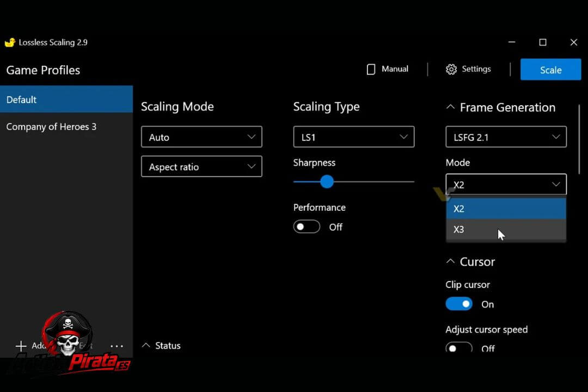
Task: Close the Lossless Scaling window
Action: click(574, 42)
